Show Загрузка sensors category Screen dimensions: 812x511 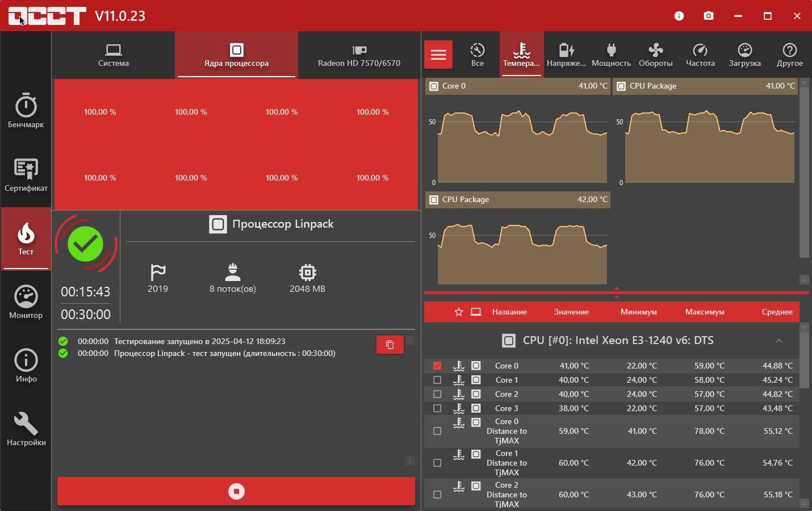745,55
